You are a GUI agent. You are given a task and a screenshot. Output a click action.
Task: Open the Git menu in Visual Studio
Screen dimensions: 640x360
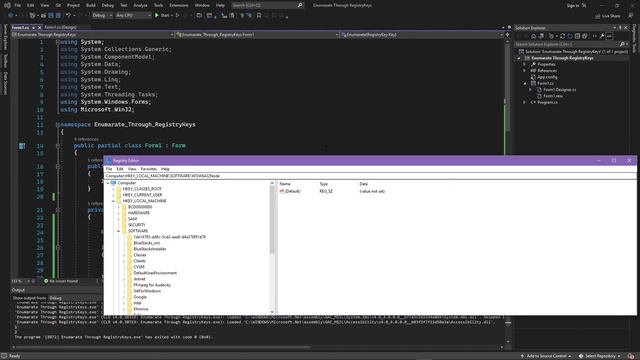(58, 5)
